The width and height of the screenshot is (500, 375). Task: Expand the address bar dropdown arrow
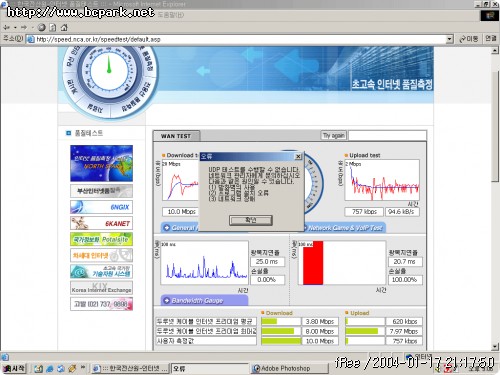pyautogui.click(x=450, y=39)
